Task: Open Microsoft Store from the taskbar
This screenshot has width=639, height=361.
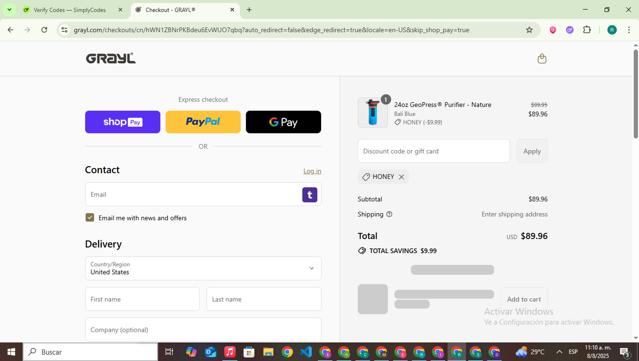Action: coord(249,352)
